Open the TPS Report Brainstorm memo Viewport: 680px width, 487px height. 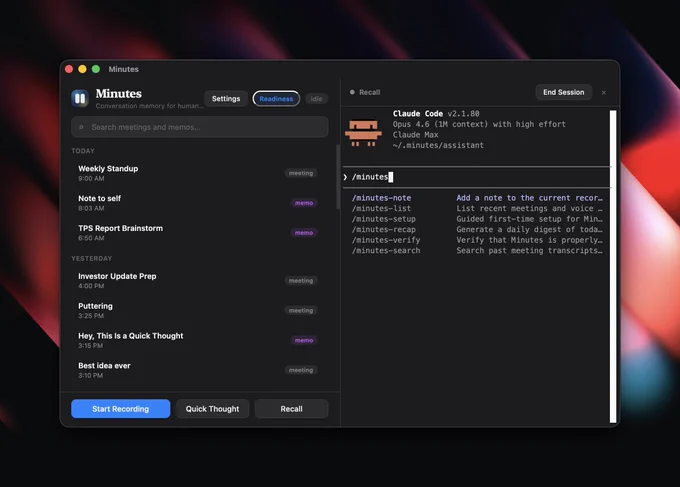199,233
